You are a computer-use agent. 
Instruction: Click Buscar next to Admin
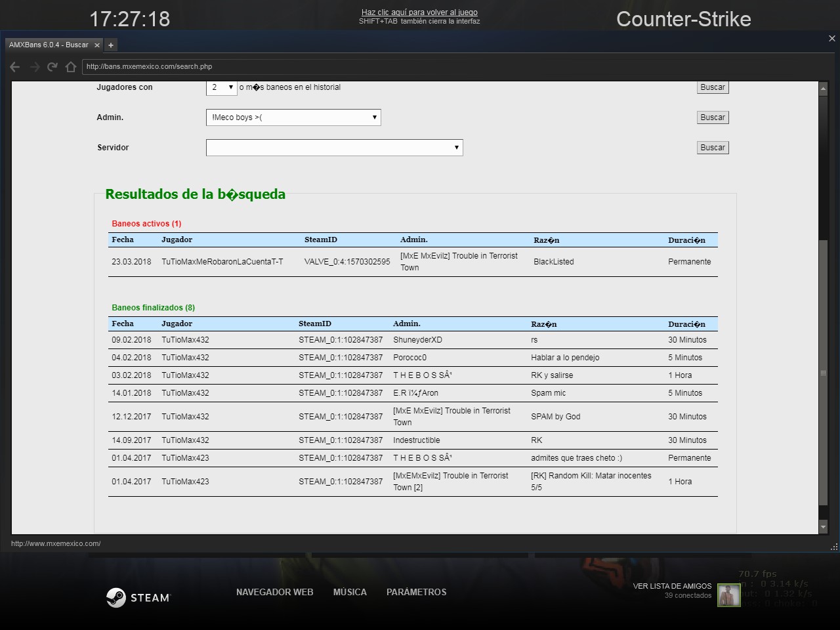click(713, 117)
